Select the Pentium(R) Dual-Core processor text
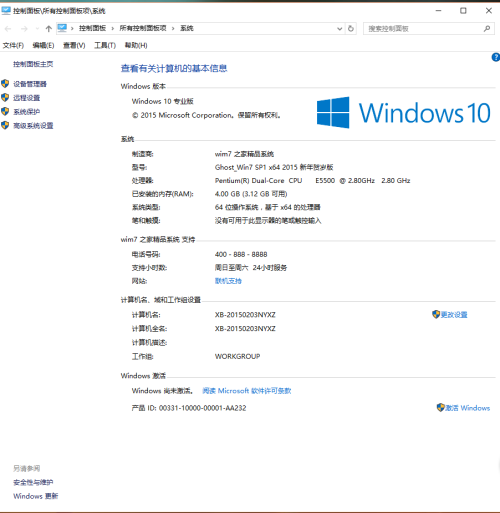The height and width of the screenshot is (513, 500). coord(312,181)
